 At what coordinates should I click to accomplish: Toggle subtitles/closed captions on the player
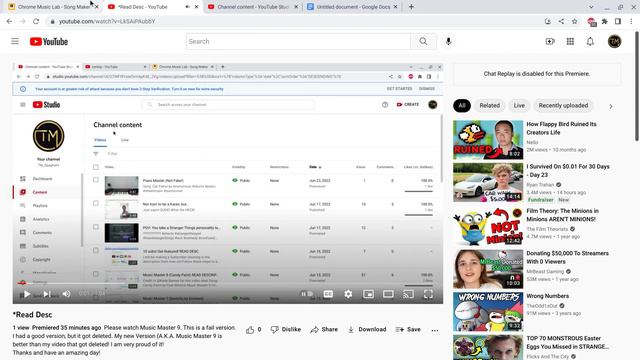pyautogui.click(x=328, y=294)
